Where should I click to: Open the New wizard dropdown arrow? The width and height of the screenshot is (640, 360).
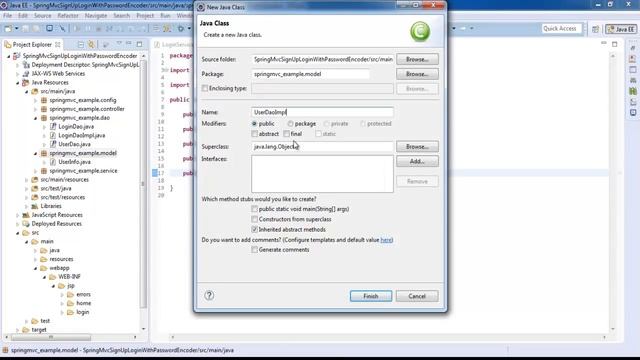(16, 29)
